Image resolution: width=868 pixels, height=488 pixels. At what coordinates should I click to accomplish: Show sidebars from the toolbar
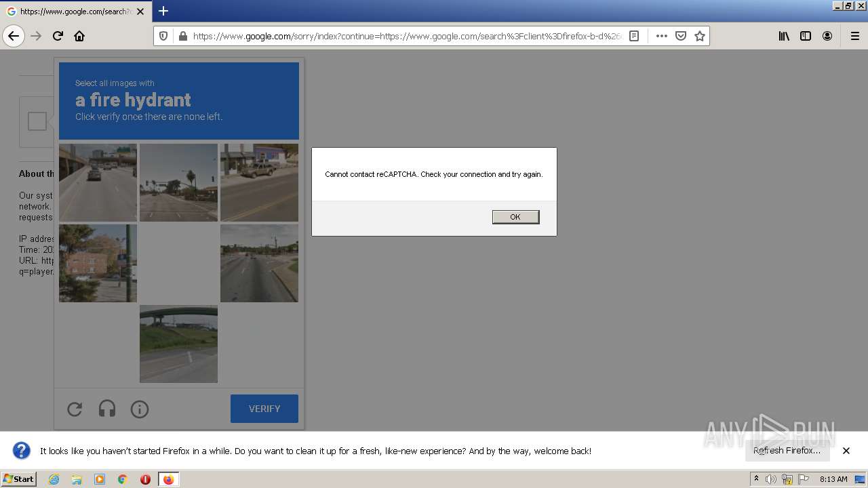click(x=806, y=36)
